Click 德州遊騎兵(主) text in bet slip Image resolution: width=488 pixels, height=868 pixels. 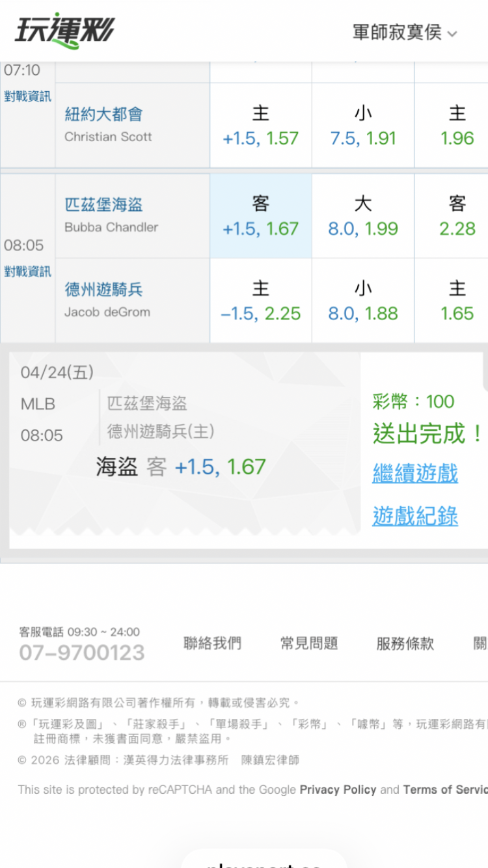tap(161, 431)
